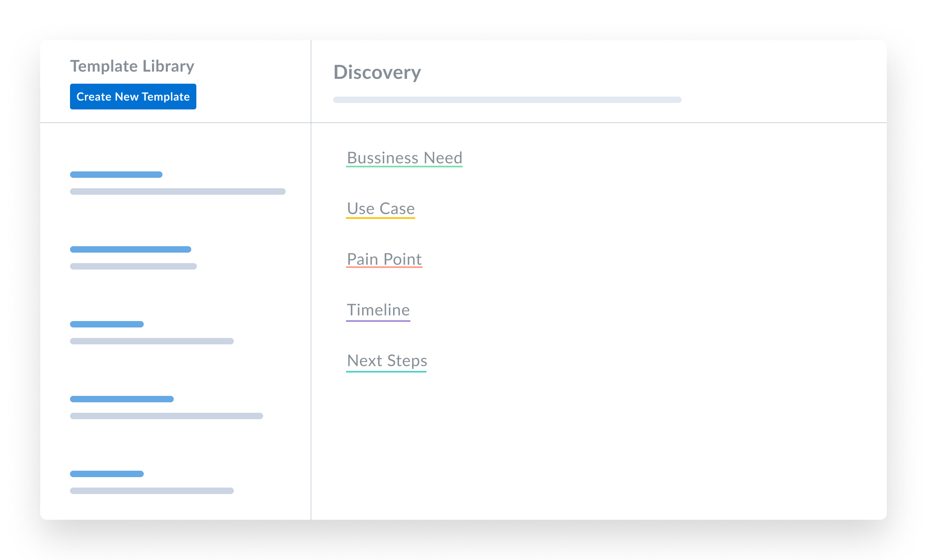Click the description bar under Discovery

507,100
